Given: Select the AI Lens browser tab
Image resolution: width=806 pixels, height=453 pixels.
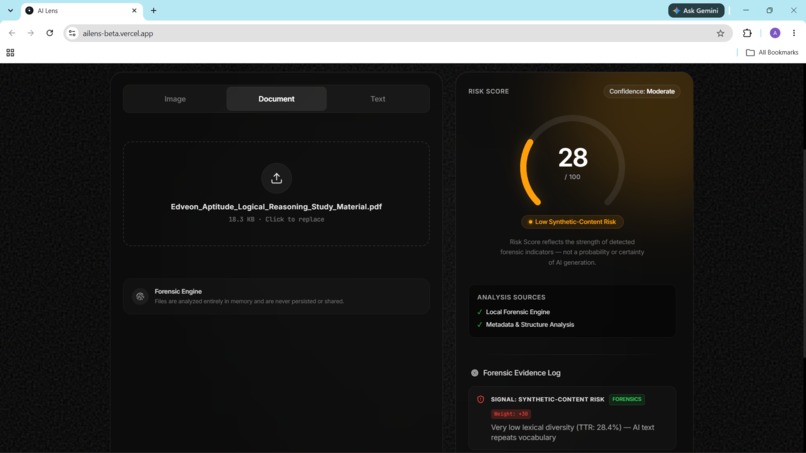Looking at the screenshot, I should (81, 10).
